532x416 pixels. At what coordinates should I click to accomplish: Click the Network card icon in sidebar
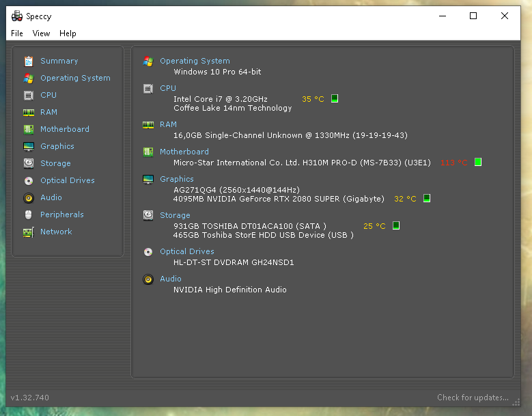29,232
